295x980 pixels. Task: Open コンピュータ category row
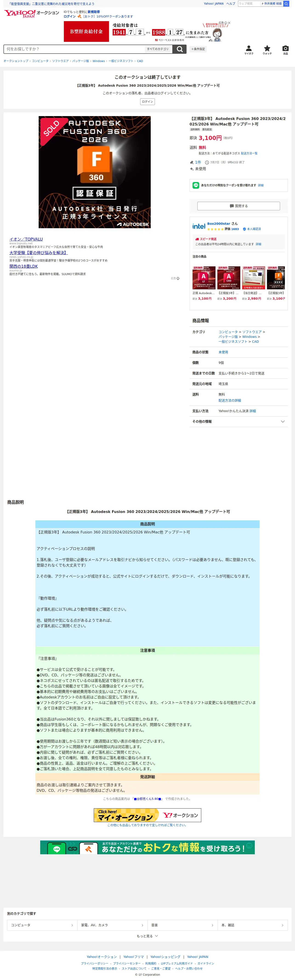(x=42, y=925)
